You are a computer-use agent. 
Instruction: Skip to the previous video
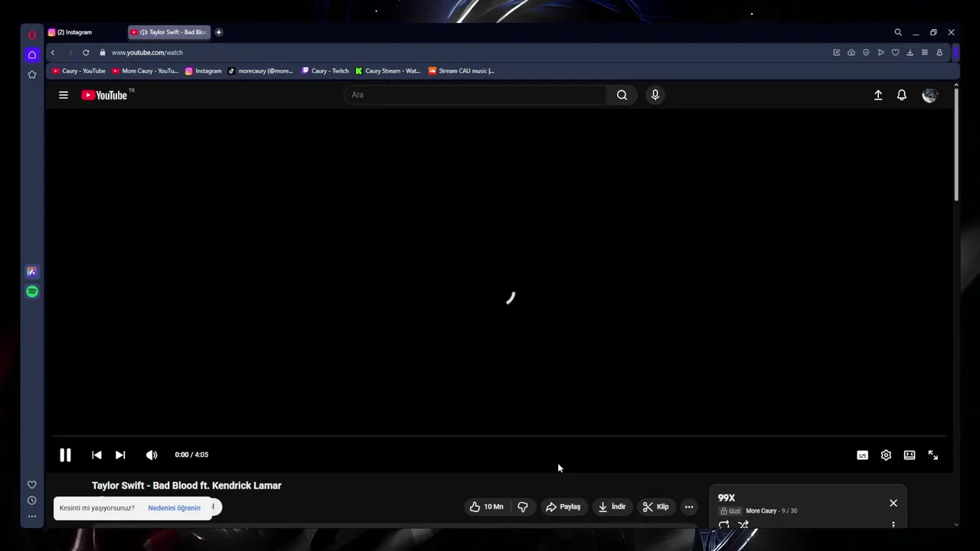tap(96, 455)
